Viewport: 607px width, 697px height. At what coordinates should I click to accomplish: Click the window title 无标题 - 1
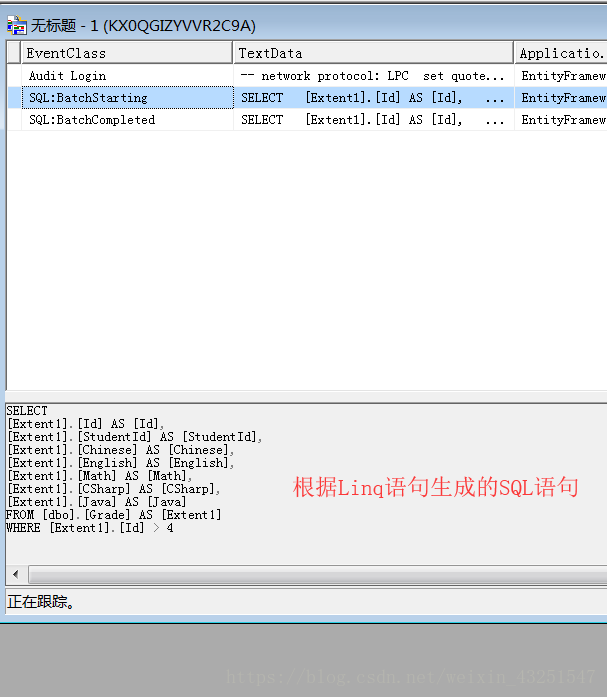point(143,26)
